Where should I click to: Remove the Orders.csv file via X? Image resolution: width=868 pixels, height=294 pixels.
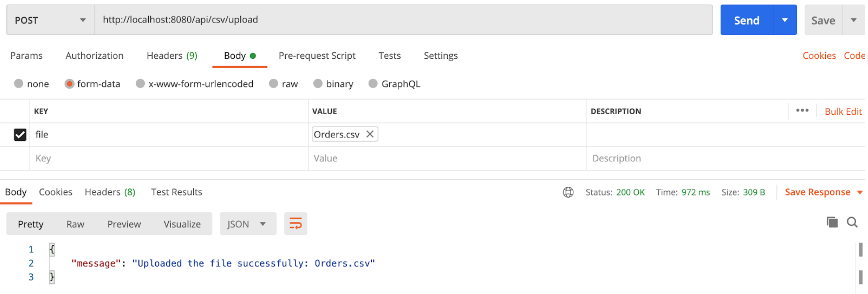coord(370,134)
